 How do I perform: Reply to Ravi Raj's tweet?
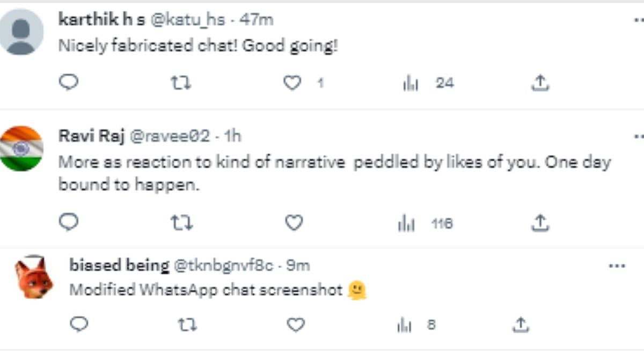(69, 223)
